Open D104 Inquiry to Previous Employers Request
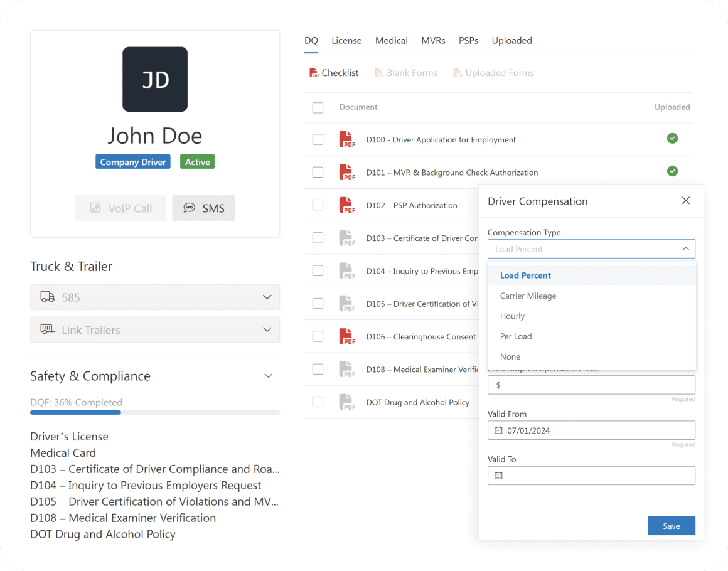Viewport: 728px width, 571px height. (x=146, y=485)
